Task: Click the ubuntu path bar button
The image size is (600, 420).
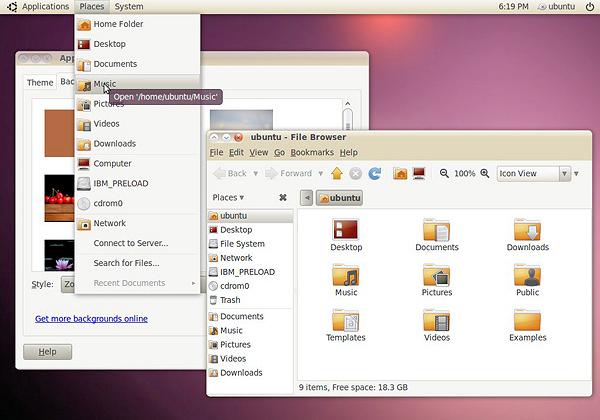Action: 339,198
